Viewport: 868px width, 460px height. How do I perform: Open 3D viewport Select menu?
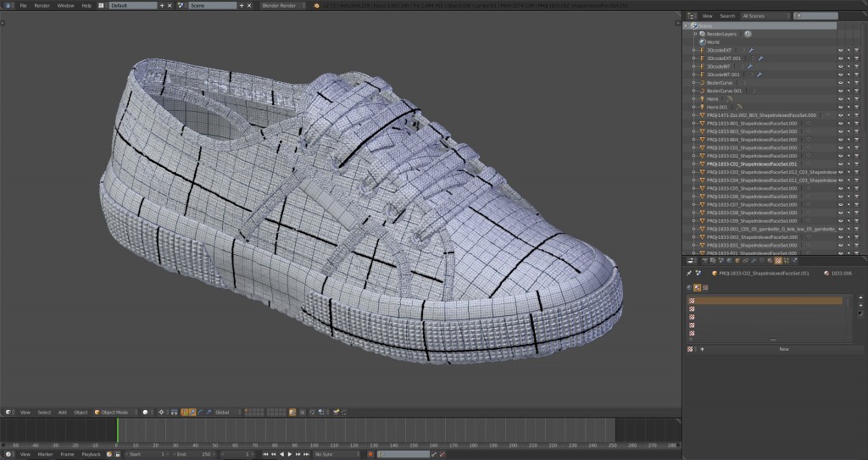point(44,413)
